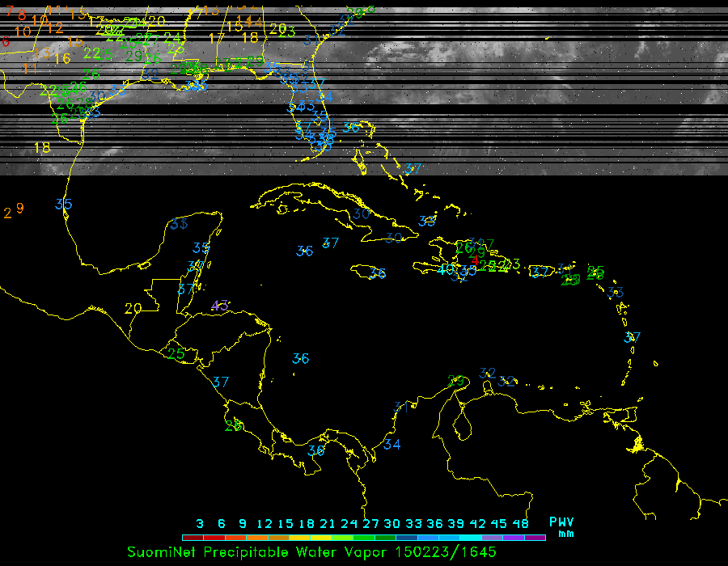Select the yellow 18 reading in Mexico

point(42,148)
